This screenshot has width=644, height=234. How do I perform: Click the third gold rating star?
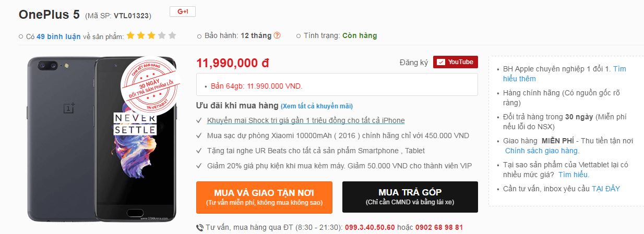[151, 36]
